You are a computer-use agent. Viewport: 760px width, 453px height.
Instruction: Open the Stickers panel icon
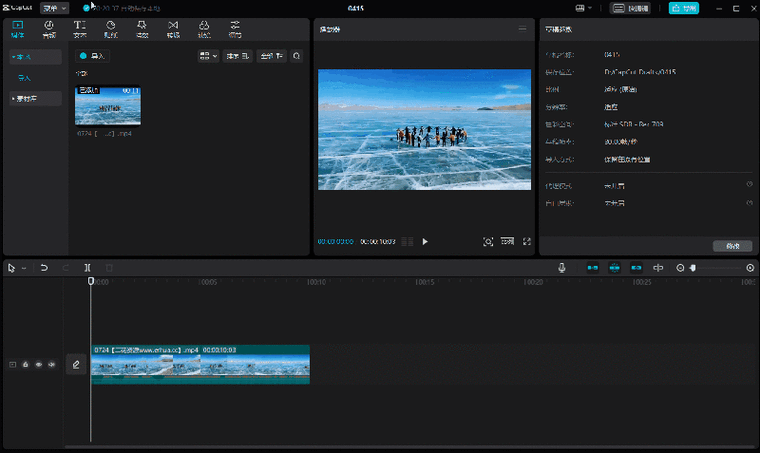(111, 28)
